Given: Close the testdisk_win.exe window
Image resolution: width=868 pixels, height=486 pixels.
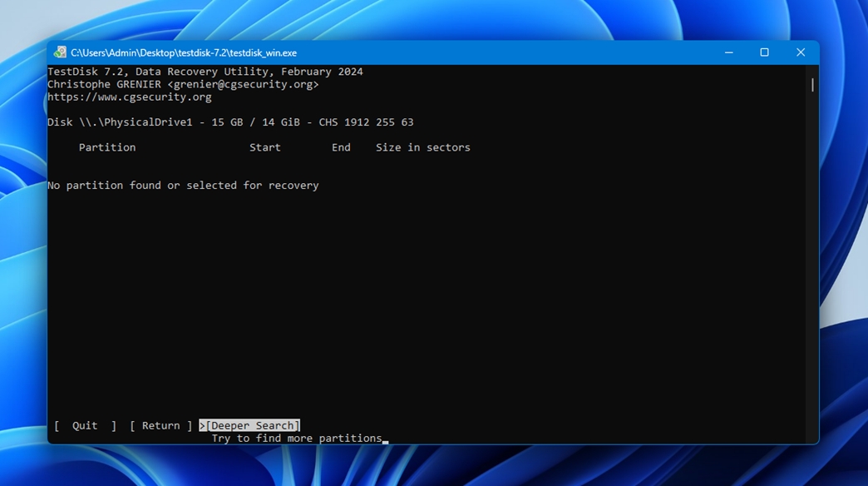Looking at the screenshot, I should [x=801, y=52].
